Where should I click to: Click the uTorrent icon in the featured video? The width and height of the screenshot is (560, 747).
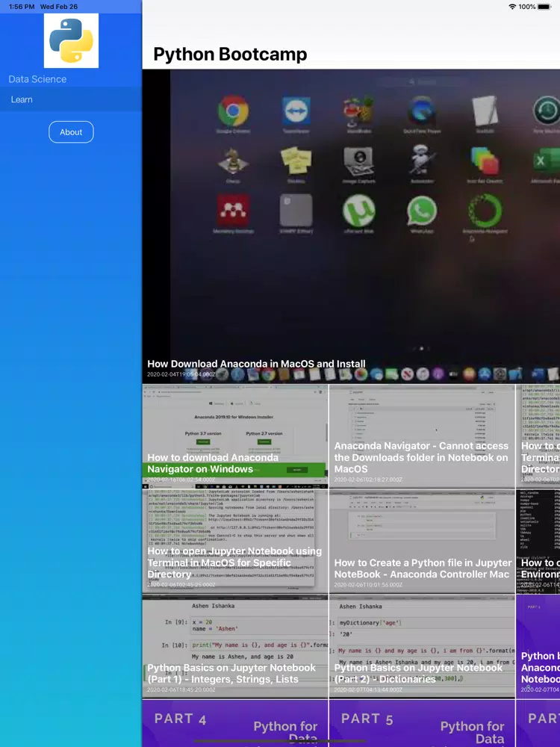359,211
